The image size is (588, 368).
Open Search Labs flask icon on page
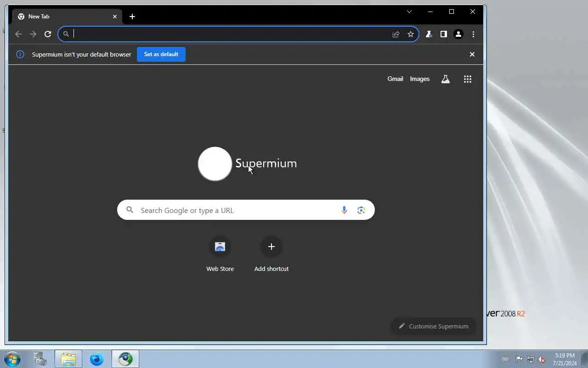coord(446,79)
